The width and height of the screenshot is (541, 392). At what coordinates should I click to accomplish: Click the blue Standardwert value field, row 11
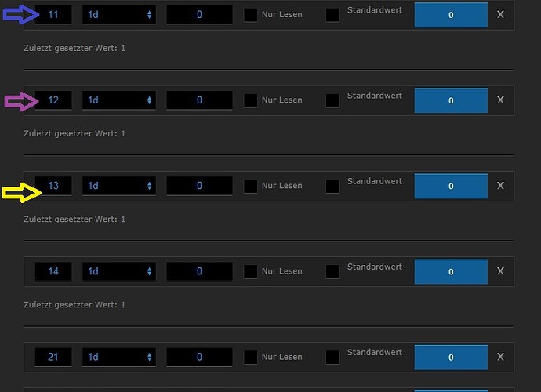pos(451,15)
